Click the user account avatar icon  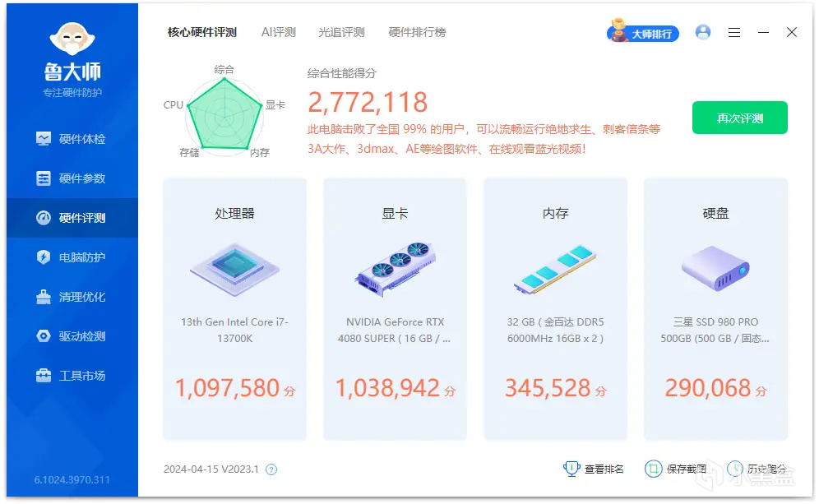pos(703,32)
